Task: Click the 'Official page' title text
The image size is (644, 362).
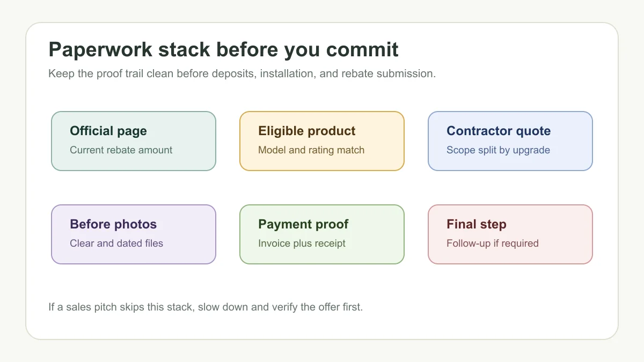Action: [108, 131]
